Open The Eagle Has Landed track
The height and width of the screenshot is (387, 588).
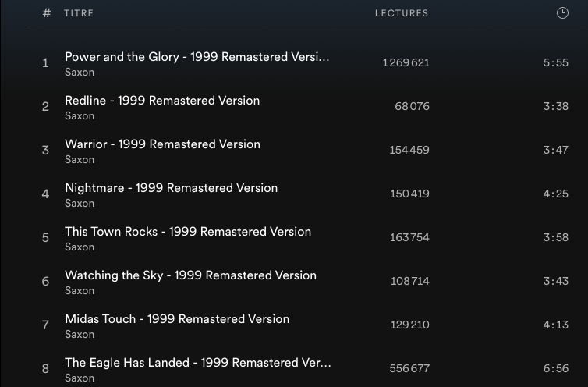tap(197, 363)
